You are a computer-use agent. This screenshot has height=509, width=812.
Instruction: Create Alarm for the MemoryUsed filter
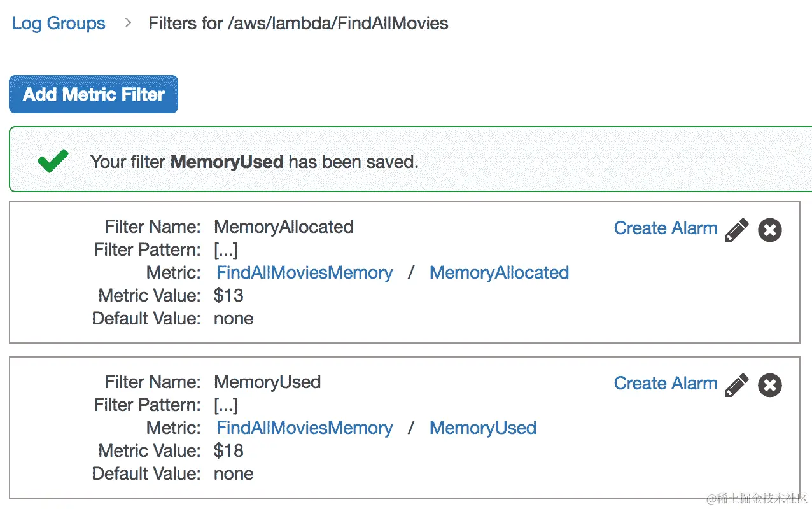[x=665, y=384]
